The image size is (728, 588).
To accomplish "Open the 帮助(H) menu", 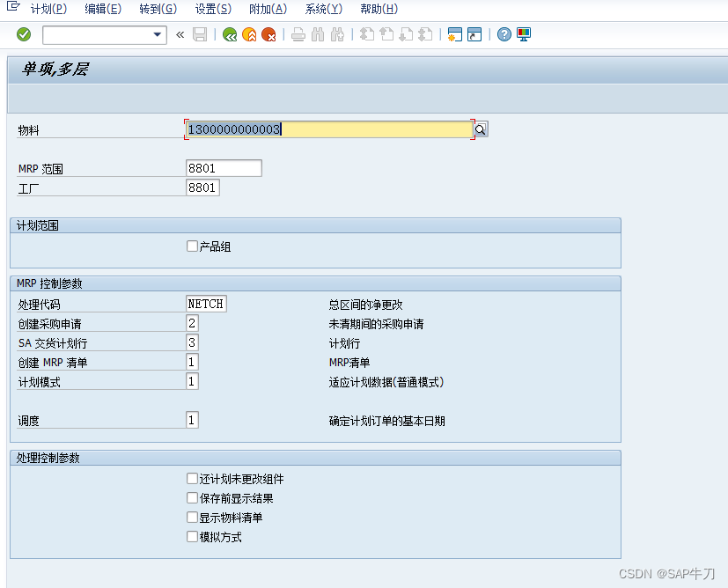I will pyautogui.click(x=379, y=9).
